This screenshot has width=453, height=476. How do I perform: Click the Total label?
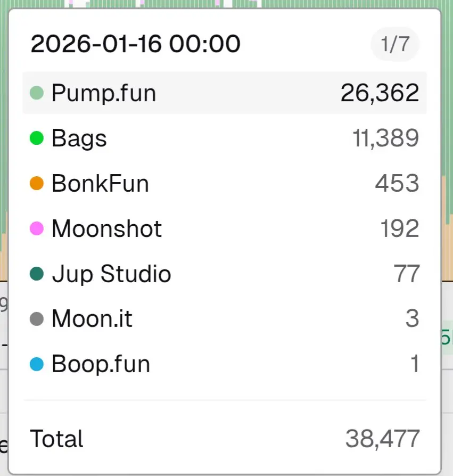point(57,439)
